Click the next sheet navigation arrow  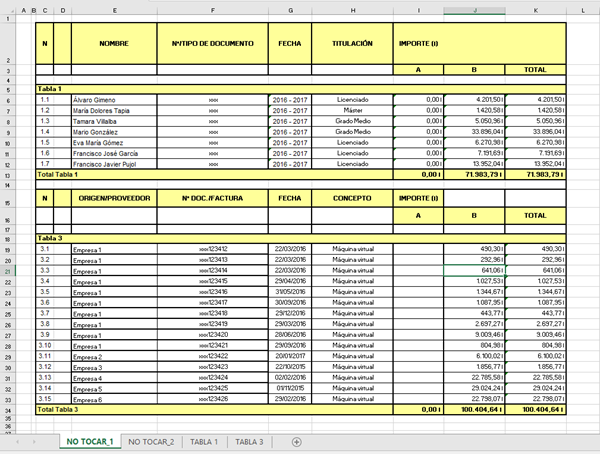(34, 442)
